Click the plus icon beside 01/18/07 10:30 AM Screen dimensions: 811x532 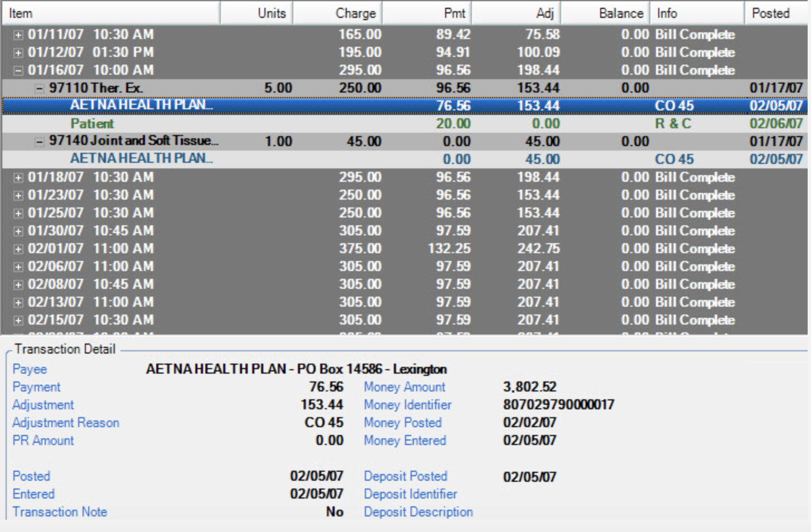(17, 177)
